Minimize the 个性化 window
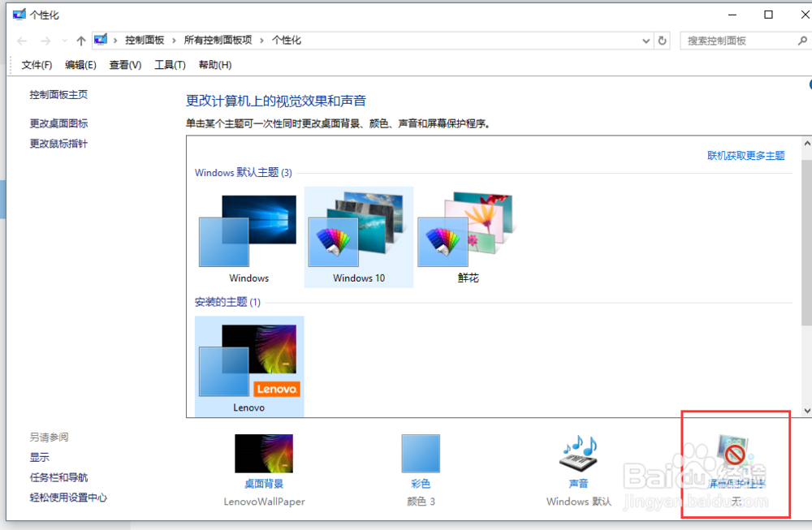 732,15
